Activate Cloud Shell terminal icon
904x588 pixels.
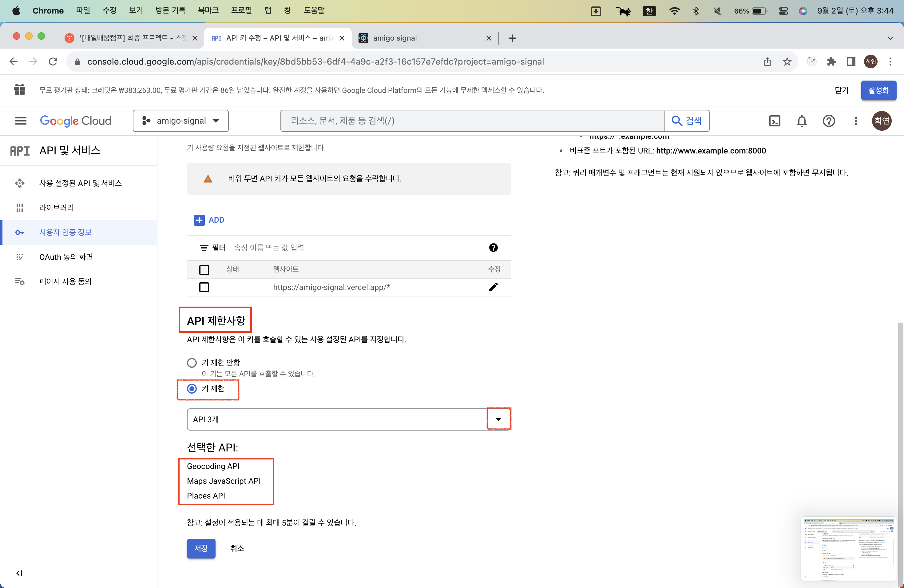(775, 121)
